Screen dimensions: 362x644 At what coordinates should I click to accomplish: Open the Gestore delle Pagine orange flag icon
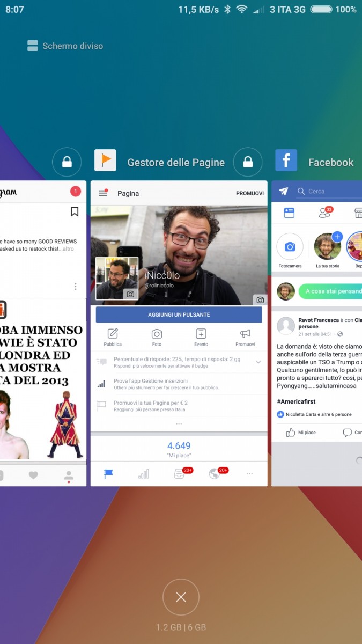[105, 160]
